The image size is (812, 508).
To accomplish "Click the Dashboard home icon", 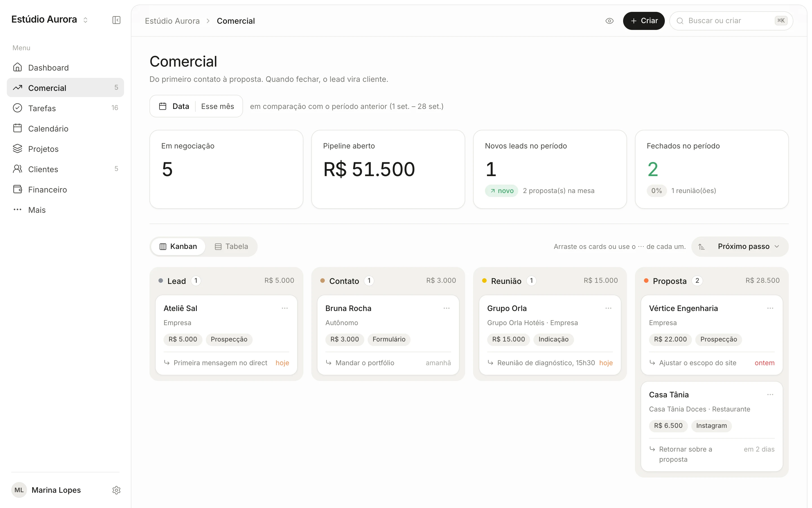I will point(17,67).
